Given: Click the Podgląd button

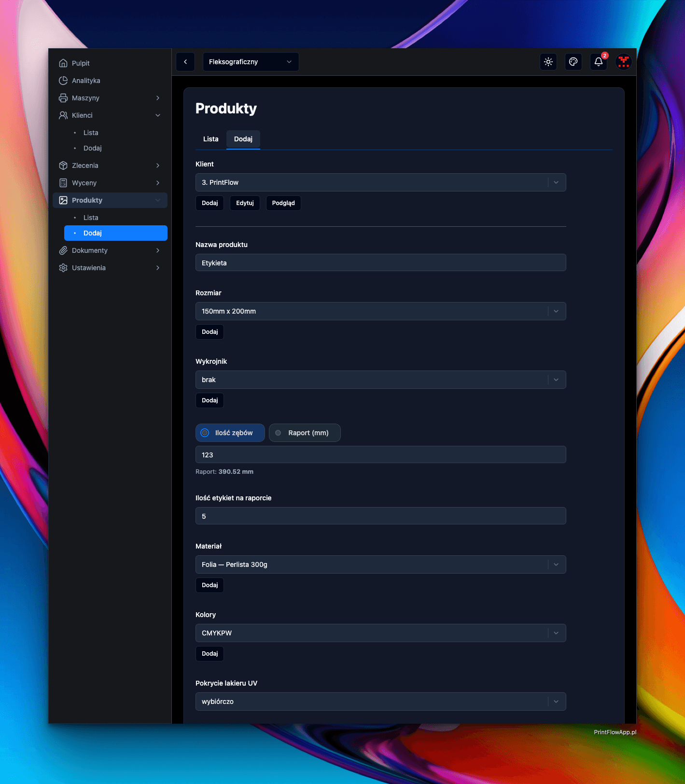Looking at the screenshot, I should [283, 203].
